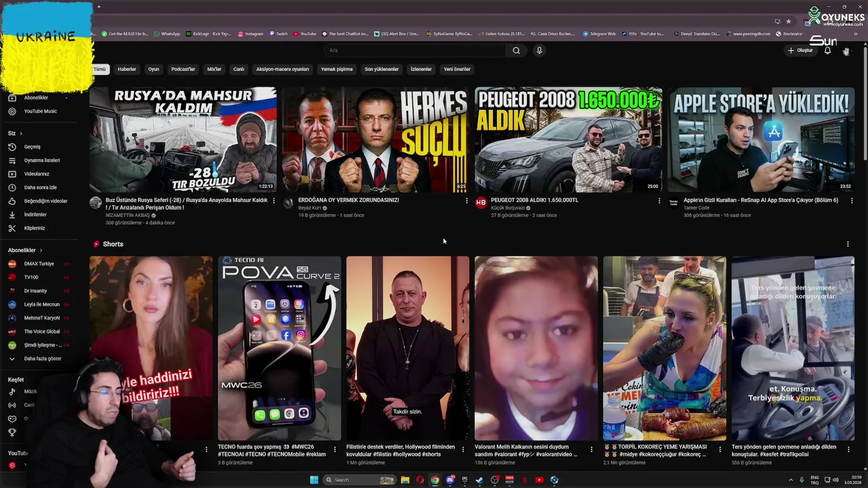Screen dimensions: 868x488
Task: Open DMAX Türkiye subscription channel
Action: pyautogui.click(x=39, y=264)
